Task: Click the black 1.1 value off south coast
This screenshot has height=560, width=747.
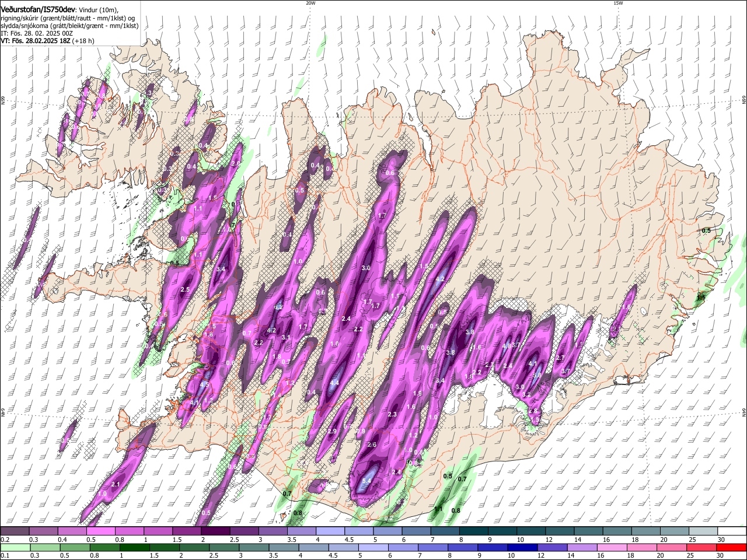Action: [x=438, y=509]
